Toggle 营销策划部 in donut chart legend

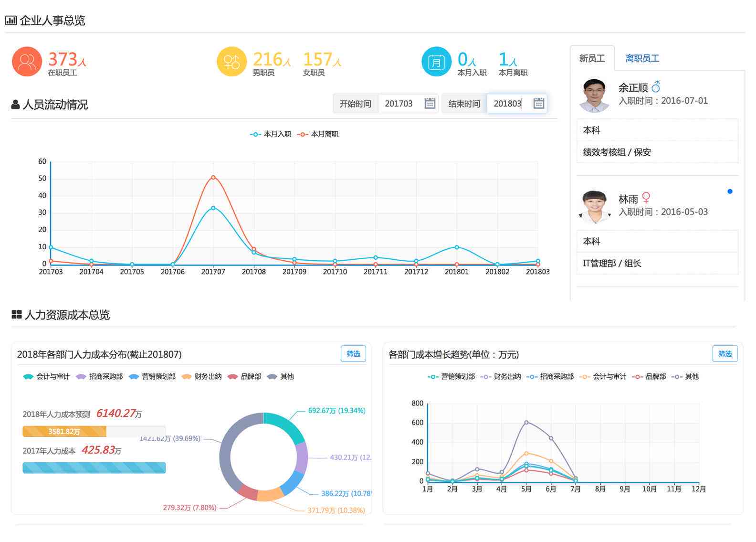click(152, 377)
